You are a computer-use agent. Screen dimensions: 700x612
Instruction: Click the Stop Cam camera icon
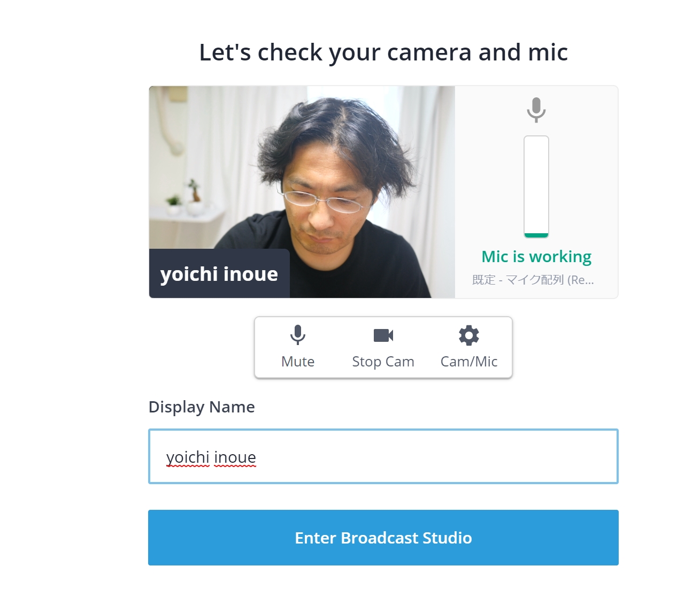[383, 335]
